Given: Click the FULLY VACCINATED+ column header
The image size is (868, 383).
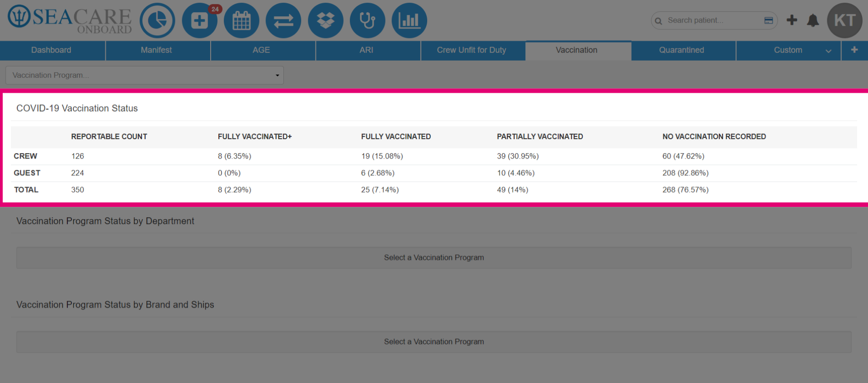Looking at the screenshot, I should (x=255, y=136).
